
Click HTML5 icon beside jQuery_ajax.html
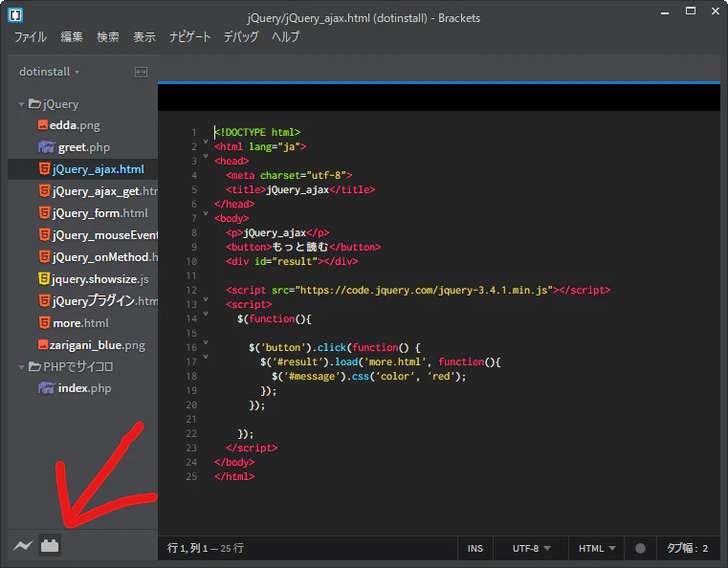click(44, 169)
